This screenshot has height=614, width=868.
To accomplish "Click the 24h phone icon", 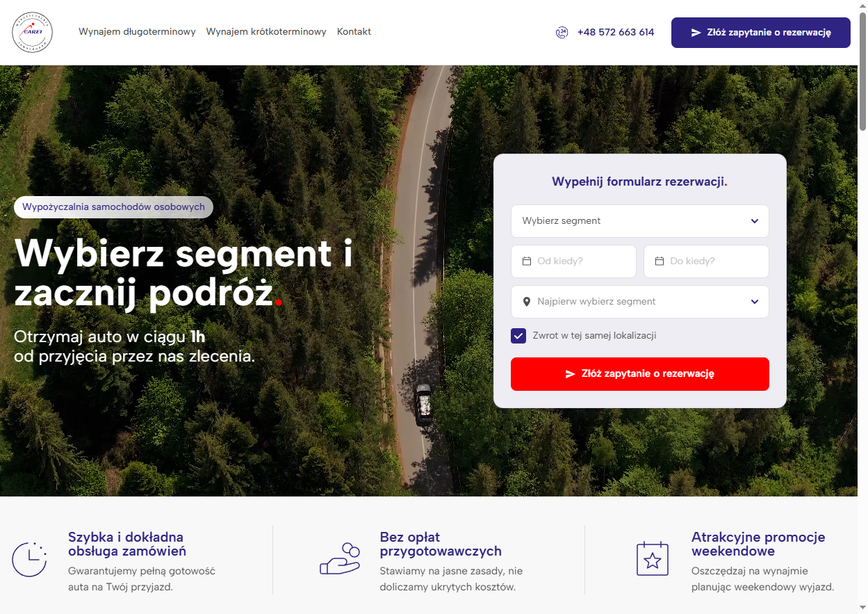I will pos(562,33).
